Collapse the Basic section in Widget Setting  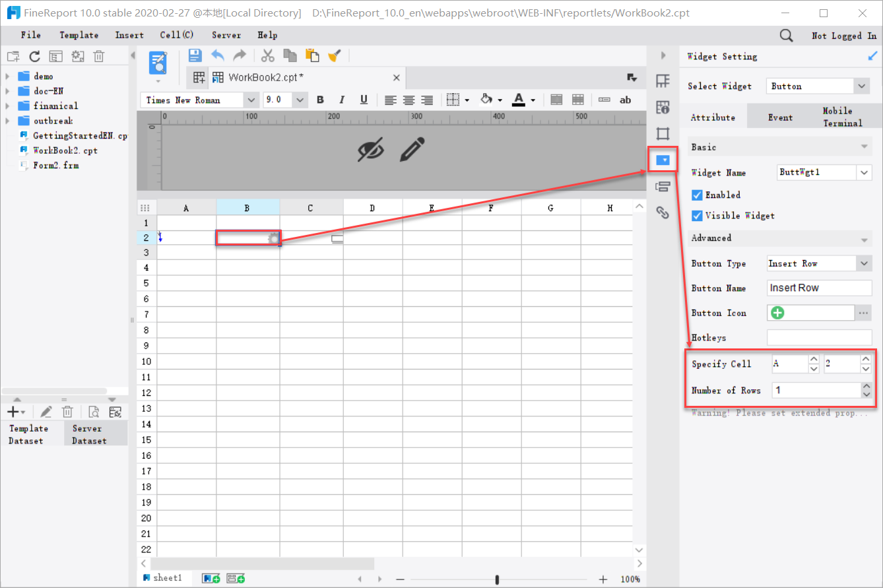tap(865, 146)
